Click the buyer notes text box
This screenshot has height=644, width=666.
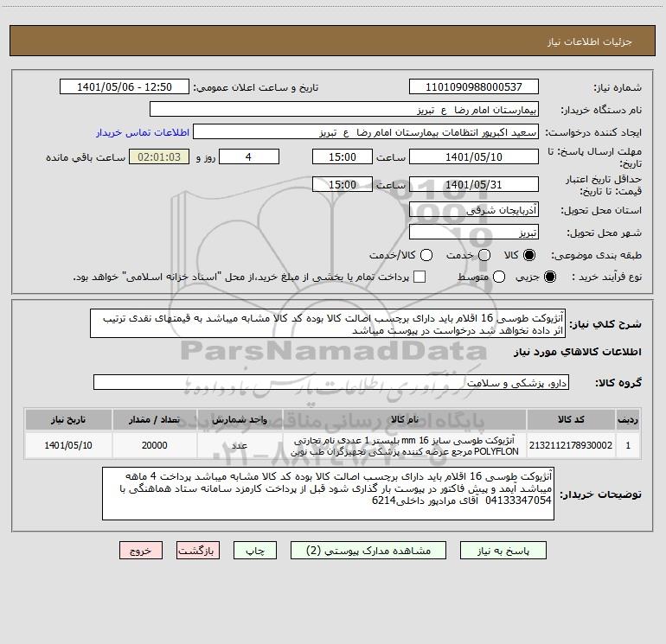tap(328, 494)
